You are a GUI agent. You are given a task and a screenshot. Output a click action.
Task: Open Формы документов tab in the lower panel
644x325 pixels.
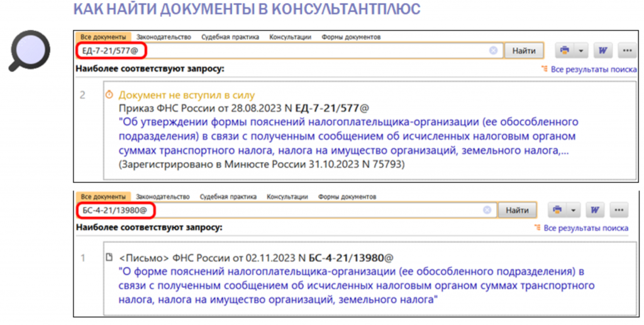(x=347, y=197)
